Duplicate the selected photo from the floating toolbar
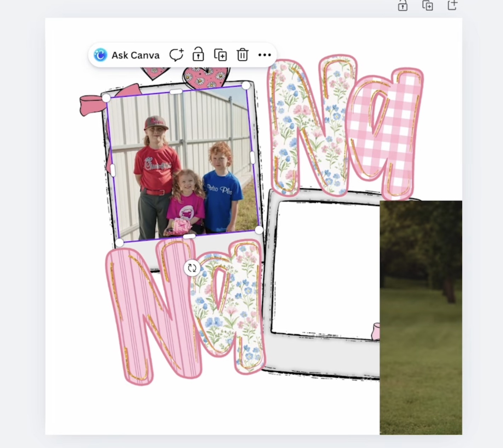The image size is (503, 448). pyautogui.click(x=220, y=55)
